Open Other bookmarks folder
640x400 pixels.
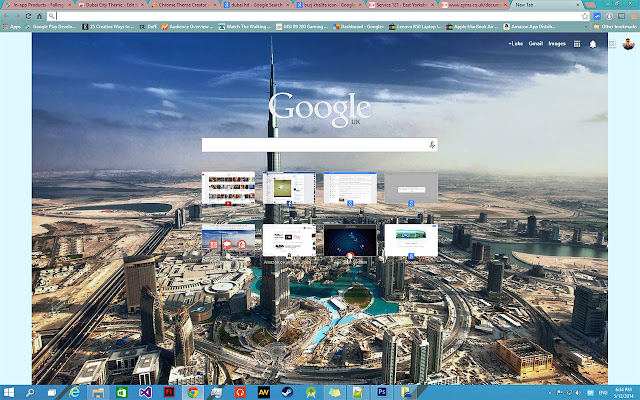click(615, 27)
